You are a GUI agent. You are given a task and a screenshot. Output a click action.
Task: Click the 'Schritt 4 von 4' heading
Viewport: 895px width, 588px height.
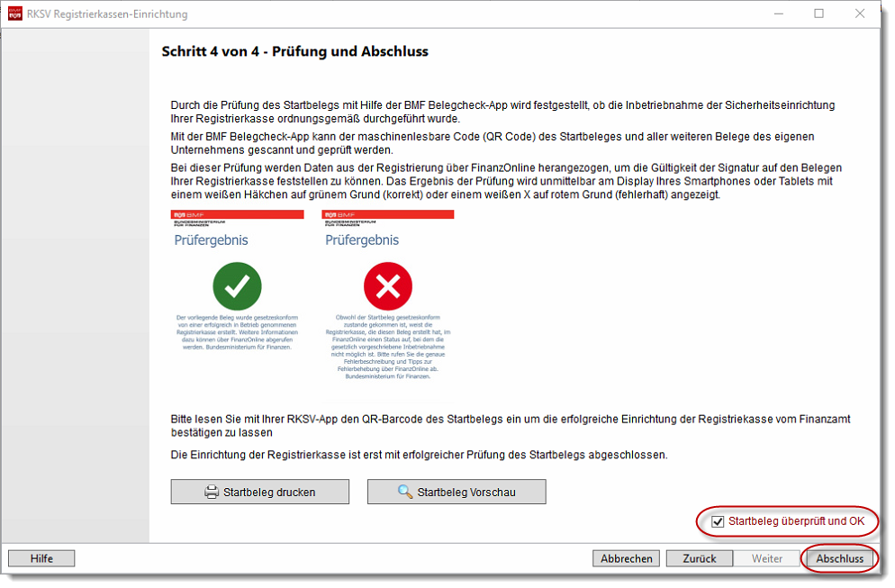[x=294, y=51]
